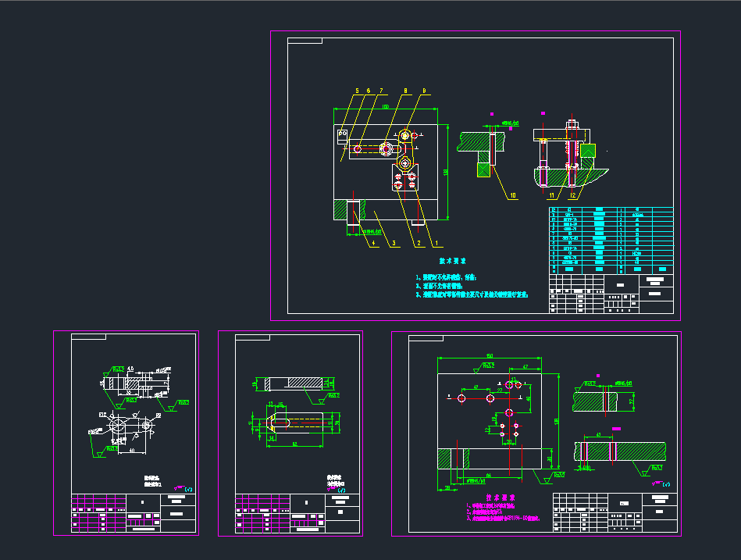The height and width of the screenshot is (560, 741).
Task: Select the 43 dimension above long hatched section
Action: 599,434
